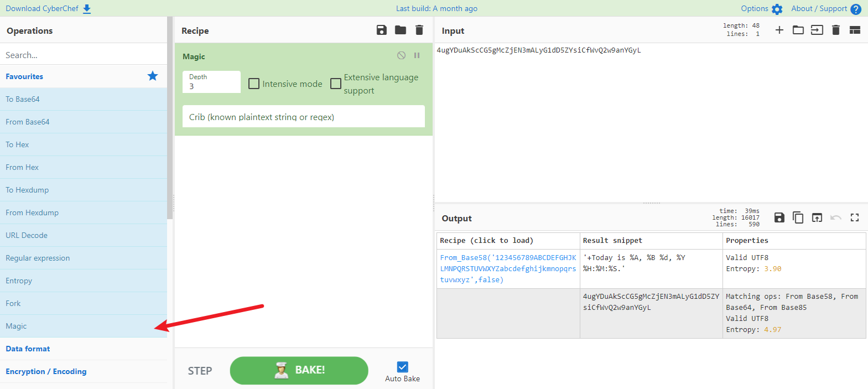Load the From_Base58 recipe link

508,269
